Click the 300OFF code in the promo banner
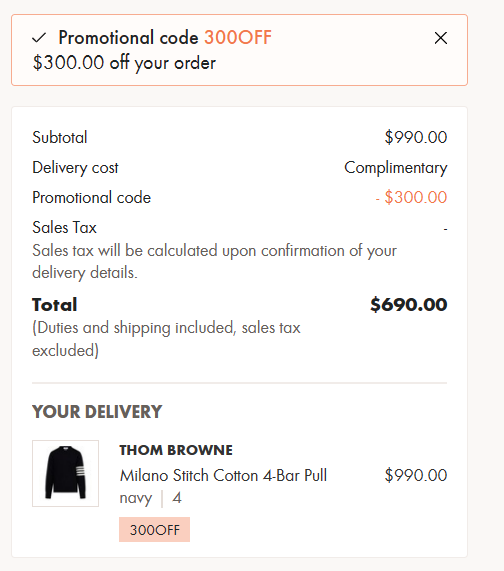 (x=238, y=38)
